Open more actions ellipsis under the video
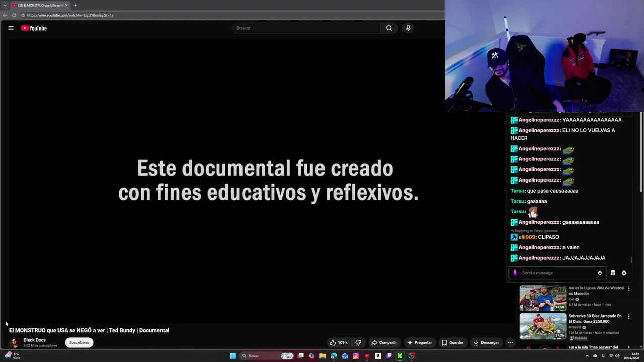 coord(510,342)
